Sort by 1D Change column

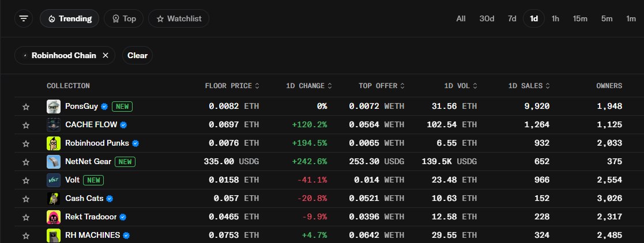[x=309, y=86]
